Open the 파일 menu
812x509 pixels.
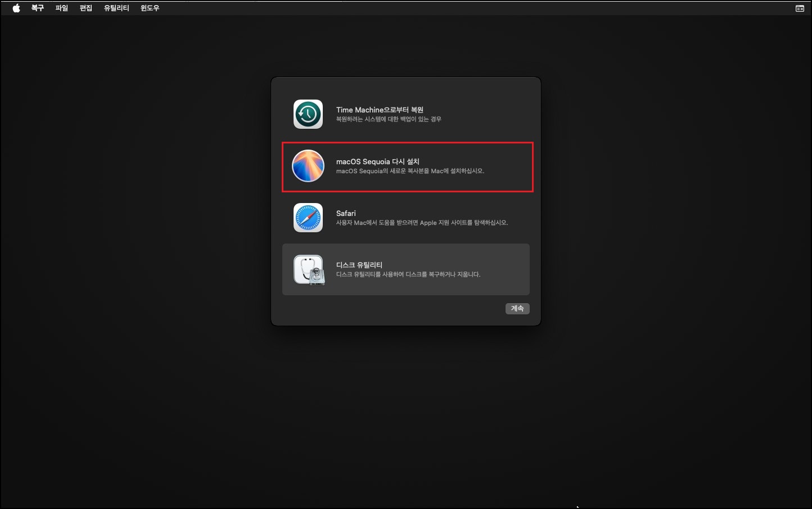pyautogui.click(x=62, y=8)
